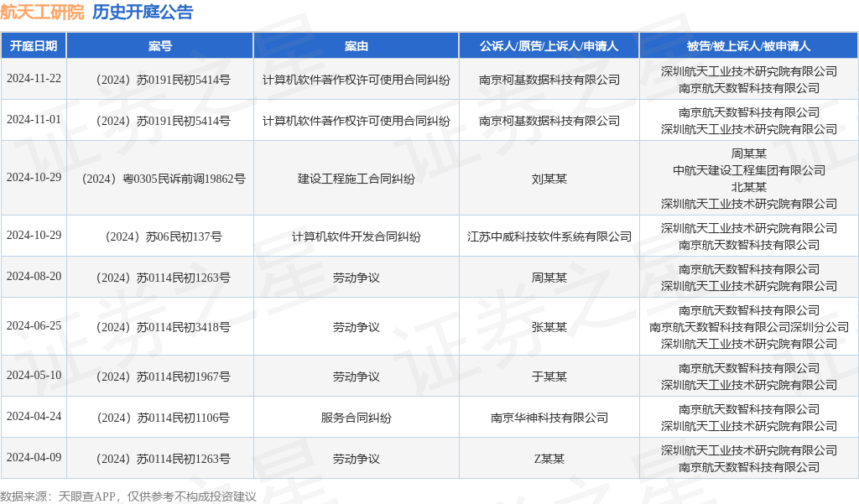Viewport: 859px width, 504px height.
Task: Click the 数据来源：天眼查APP footer note
Action: pos(128,496)
